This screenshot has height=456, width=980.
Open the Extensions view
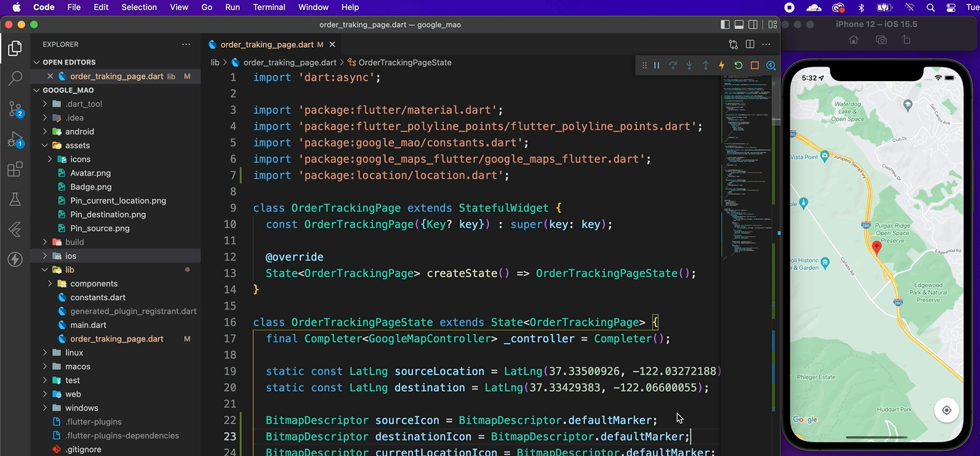[15, 170]
